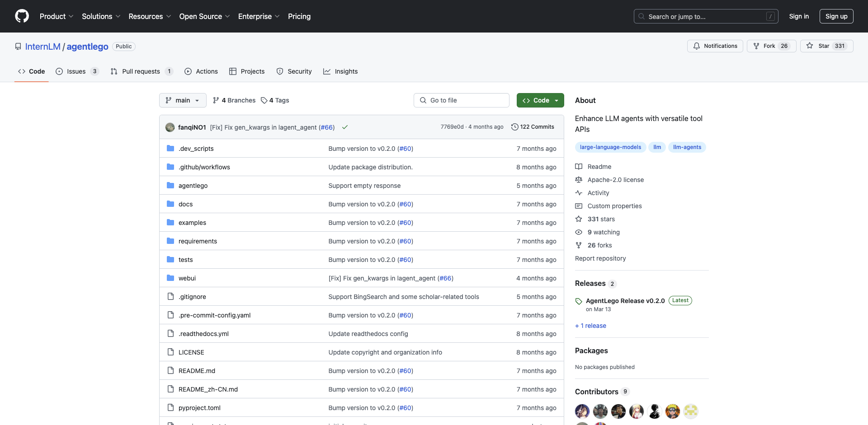Open the Actions tab
The width and height of the screenshot is (868, 425).
coord(201,71)
